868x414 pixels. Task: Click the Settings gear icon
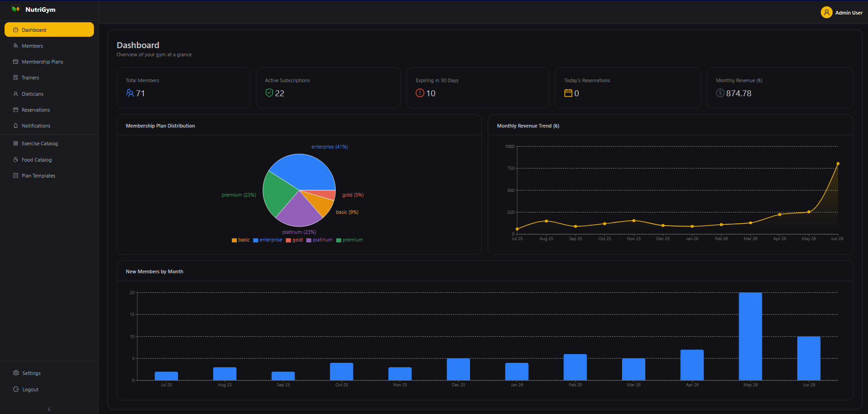[x=16, y=373]
